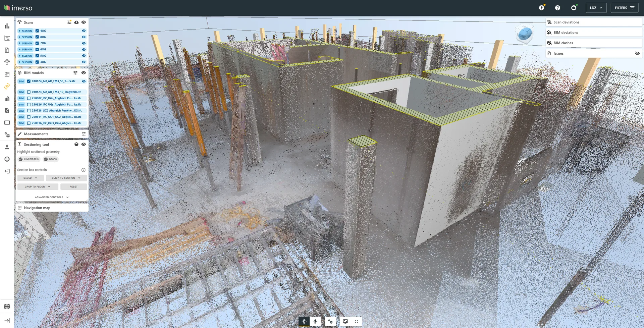Open viewer settings gears in bottom toolbar
This screenshot has height=328, width=644.
330,321
